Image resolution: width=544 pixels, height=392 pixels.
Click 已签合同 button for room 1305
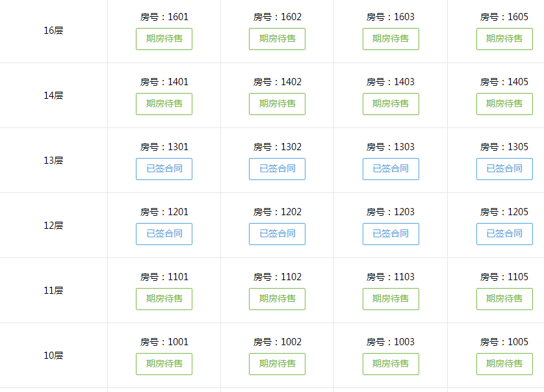504,169
